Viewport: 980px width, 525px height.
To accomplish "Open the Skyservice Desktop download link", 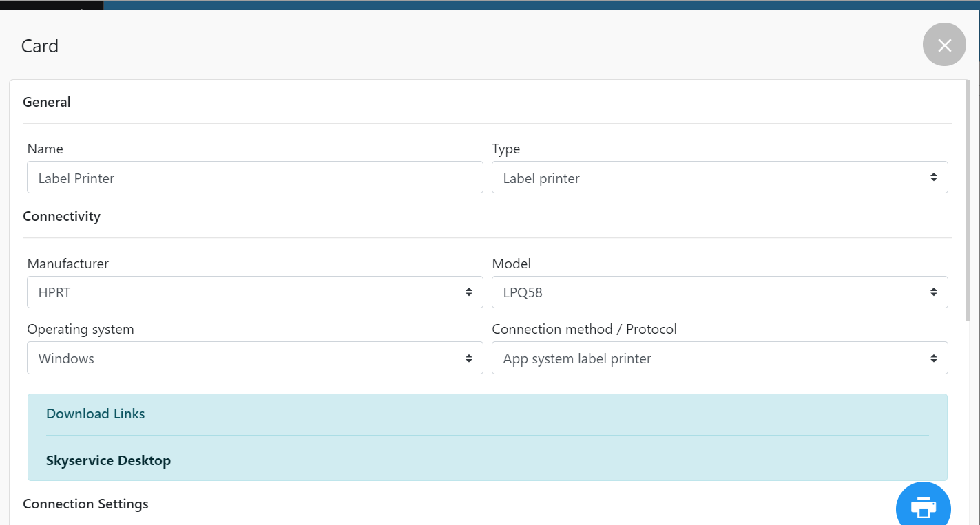I will 108,460.
